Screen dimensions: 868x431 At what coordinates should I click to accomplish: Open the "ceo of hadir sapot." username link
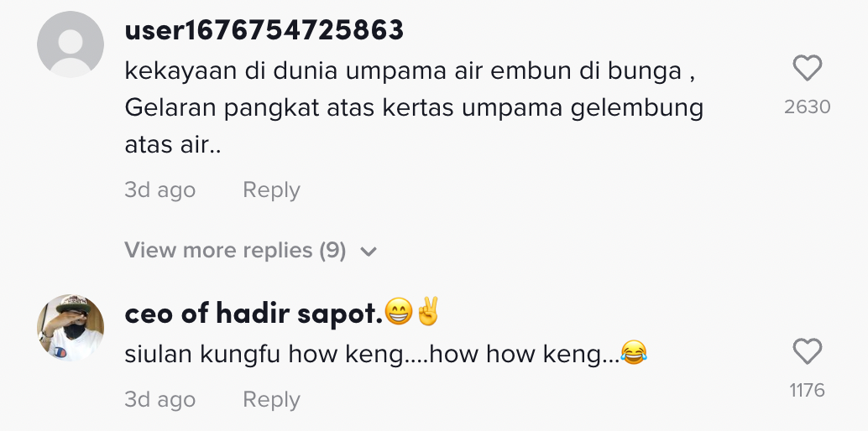253,314
